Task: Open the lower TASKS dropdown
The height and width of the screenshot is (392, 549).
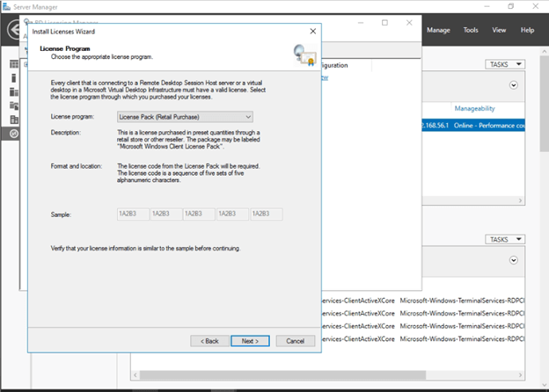Action: 505,239
